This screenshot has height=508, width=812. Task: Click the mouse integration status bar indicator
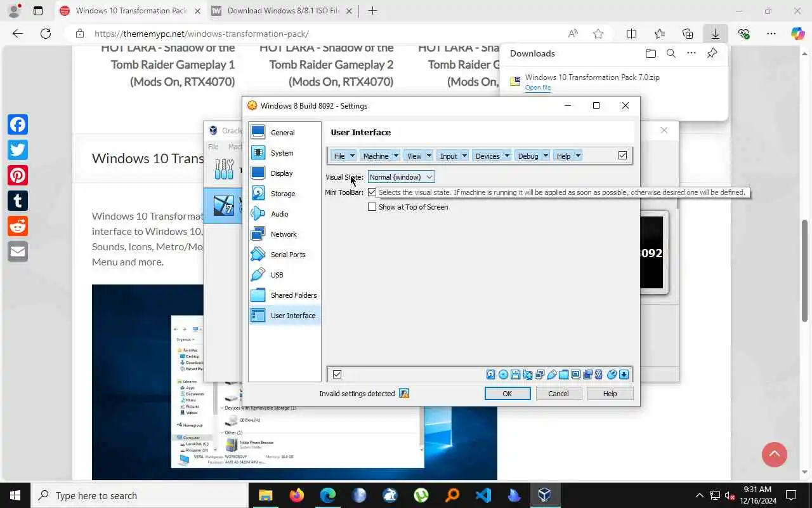(612, 375)
